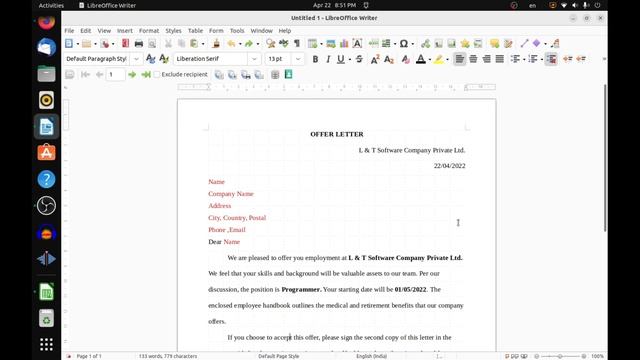Click Clear Direct Formatting icon
This screenshot has width=640, height=360.
[405, 59]
